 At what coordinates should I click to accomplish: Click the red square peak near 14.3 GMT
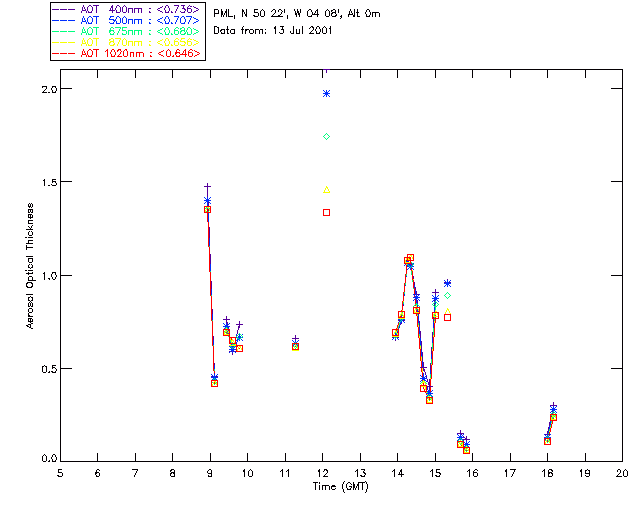click(x=410, y=258)
